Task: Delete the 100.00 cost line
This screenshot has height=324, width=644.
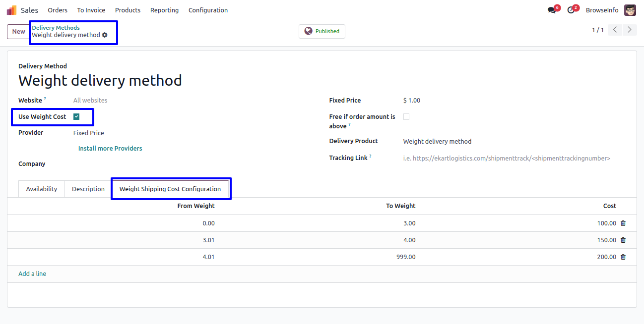Action: point(623,223)
